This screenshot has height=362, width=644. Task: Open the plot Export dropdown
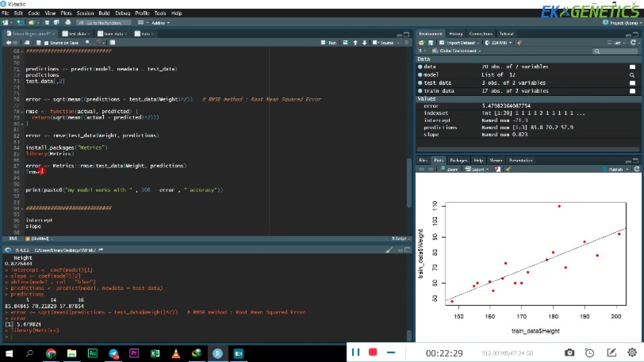click(477, 169)
